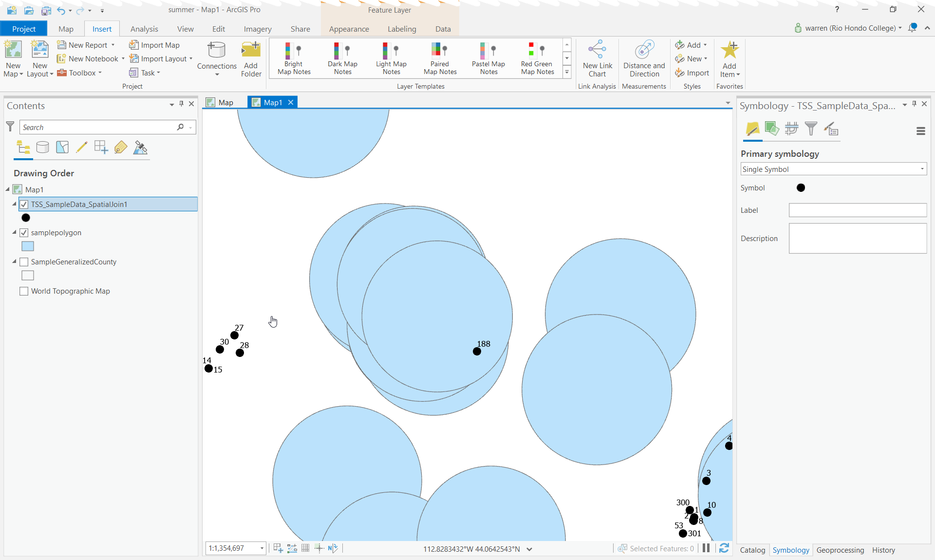Enable the SampleGeneralizedCounty layer checkbox

23,262
